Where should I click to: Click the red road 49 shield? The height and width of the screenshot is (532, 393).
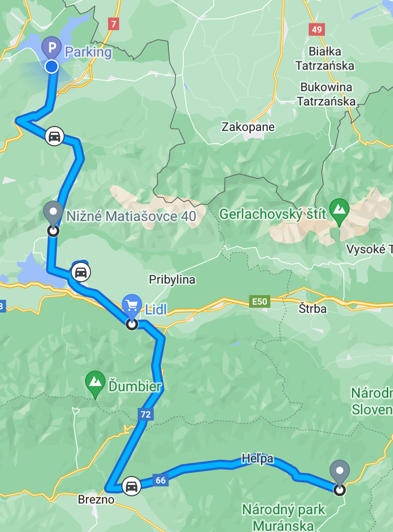coord(317,29)
